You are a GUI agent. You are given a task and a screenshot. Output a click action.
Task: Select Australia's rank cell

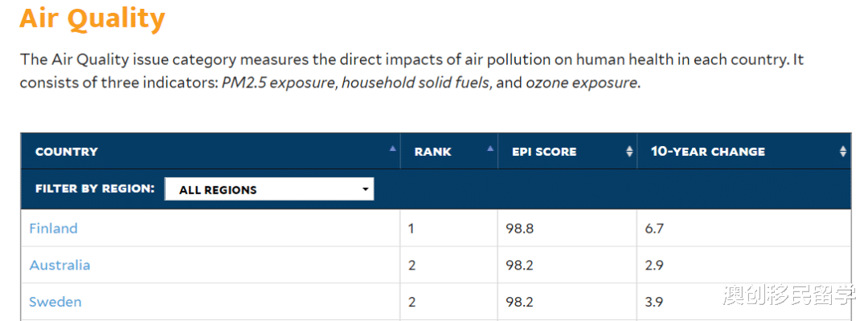coord(411,265)
